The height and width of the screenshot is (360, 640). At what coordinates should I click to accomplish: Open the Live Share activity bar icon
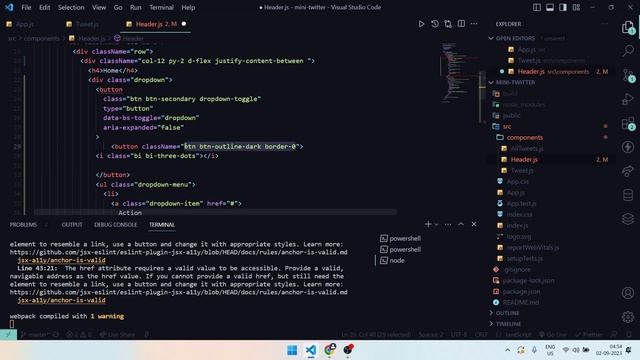[628, 171]
